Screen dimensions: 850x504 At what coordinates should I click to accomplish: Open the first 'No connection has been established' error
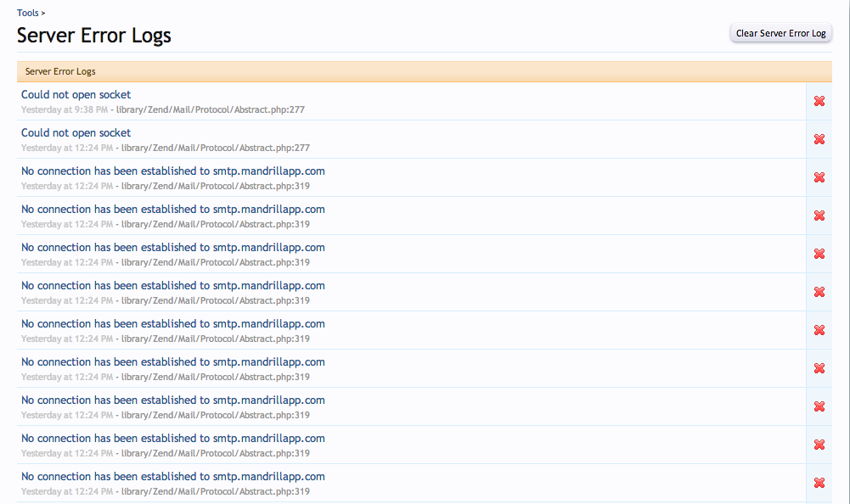(173, 171)
